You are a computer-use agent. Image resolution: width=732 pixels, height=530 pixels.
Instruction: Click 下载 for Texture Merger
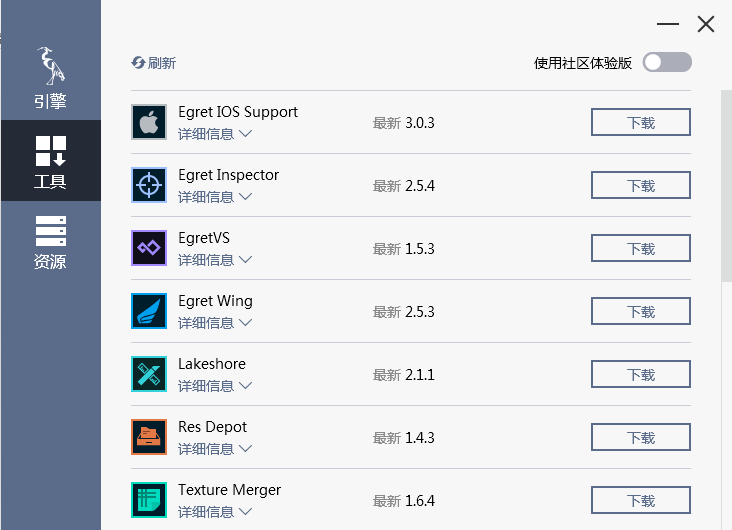(x=640, y=501)
